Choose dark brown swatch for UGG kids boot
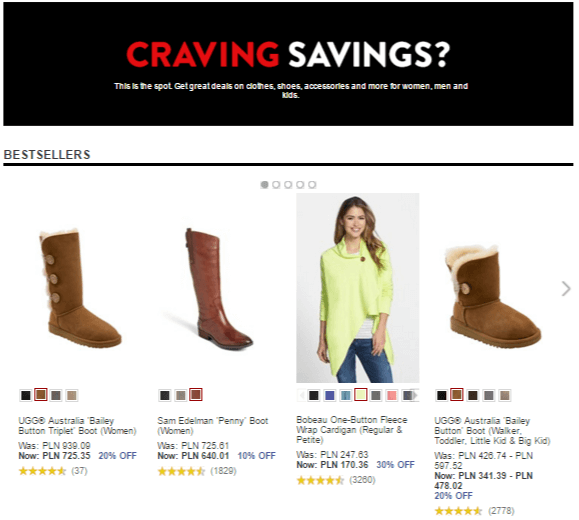The width and height of the screenshot is (579, 520). click(473, 396)
